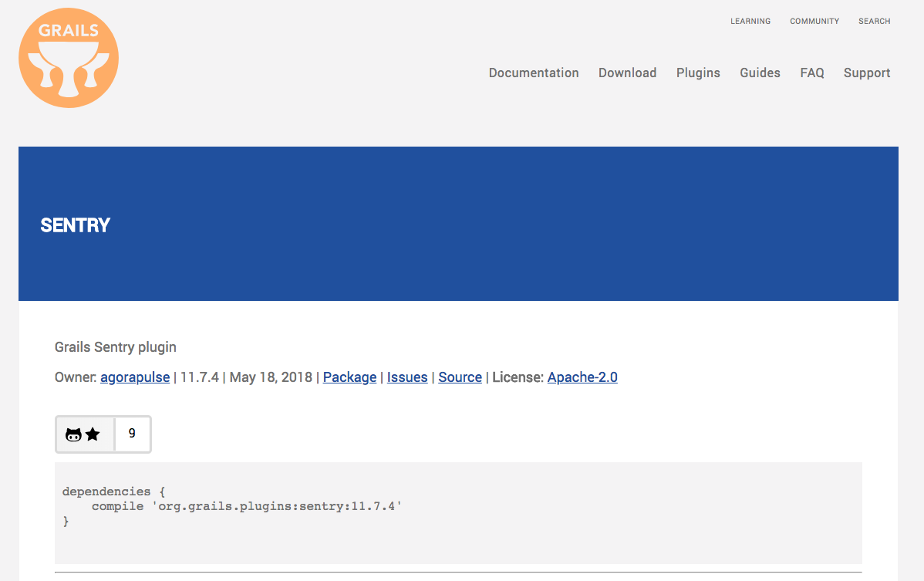Open the Search link in the top bar
This screenshot has height=581, width=924.
tap(874, 21)
